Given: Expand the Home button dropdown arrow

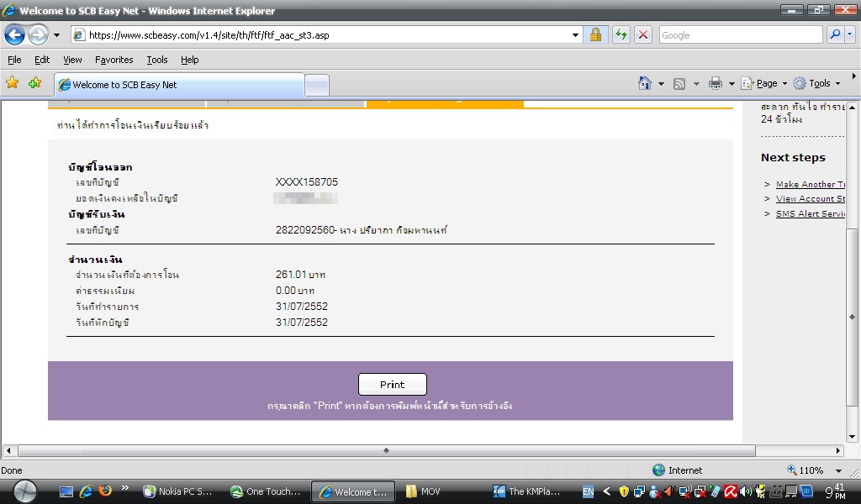Looking at the screenshot, I should pyautogui.click(x=661, y=84).
